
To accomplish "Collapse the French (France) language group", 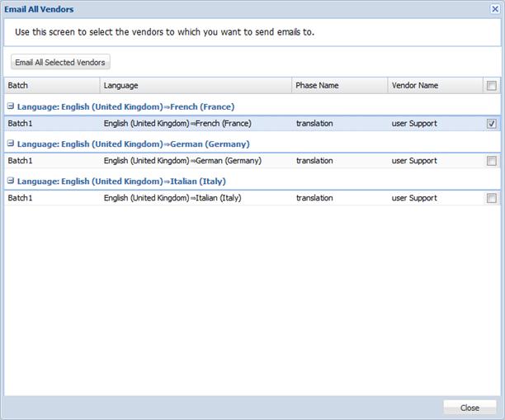I will [x=11, y=106].
